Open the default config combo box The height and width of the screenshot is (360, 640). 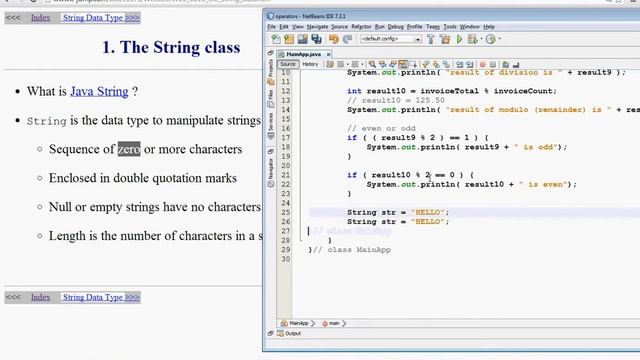coord(391,39)
